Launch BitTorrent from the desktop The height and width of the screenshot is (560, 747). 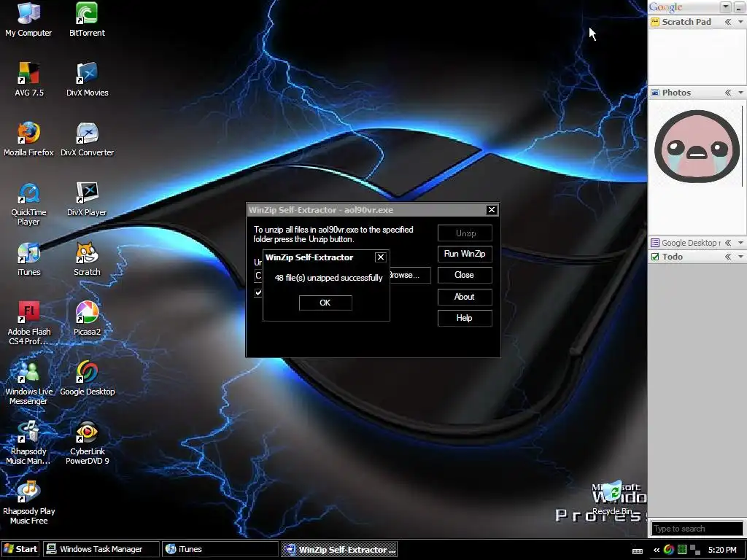pos(87,20)
